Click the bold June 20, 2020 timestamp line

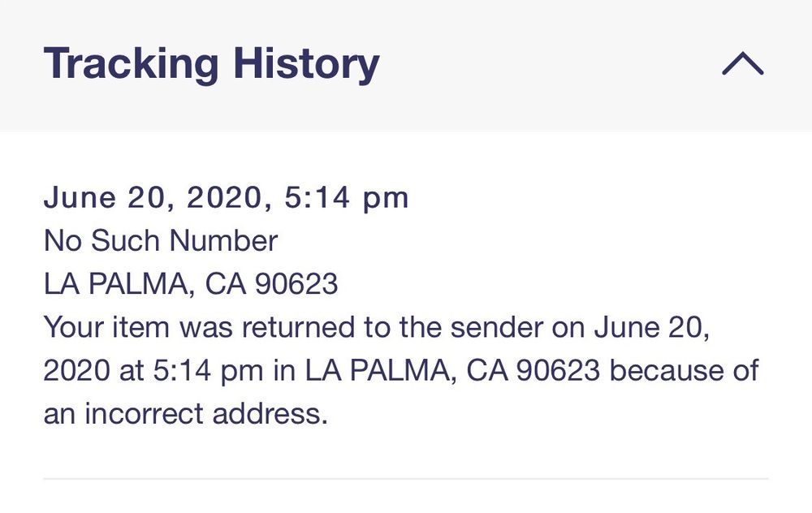tap(226, 197)
